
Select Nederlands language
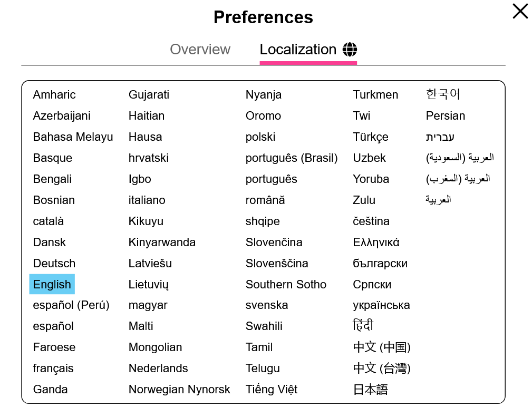[x=158, y=369]
